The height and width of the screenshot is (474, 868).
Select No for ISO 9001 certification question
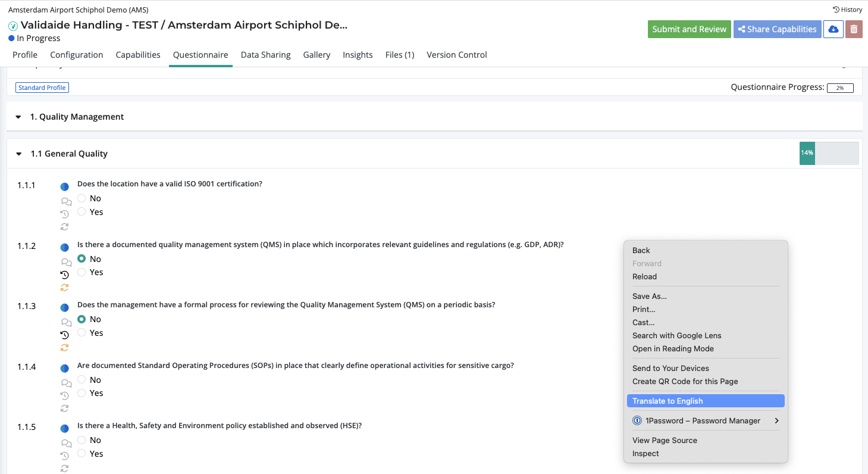click(82, 198)
